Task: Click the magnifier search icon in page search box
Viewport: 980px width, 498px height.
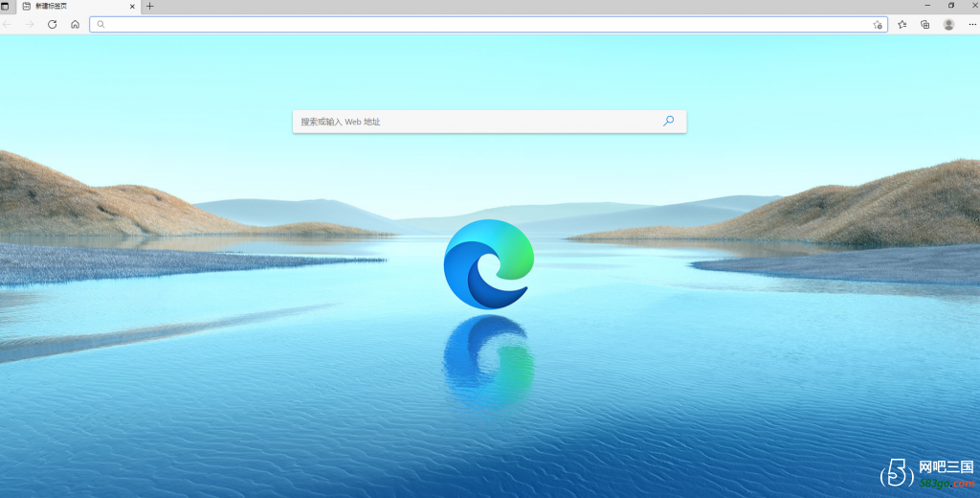Action: pyautogui.click(x=668, y=121)
